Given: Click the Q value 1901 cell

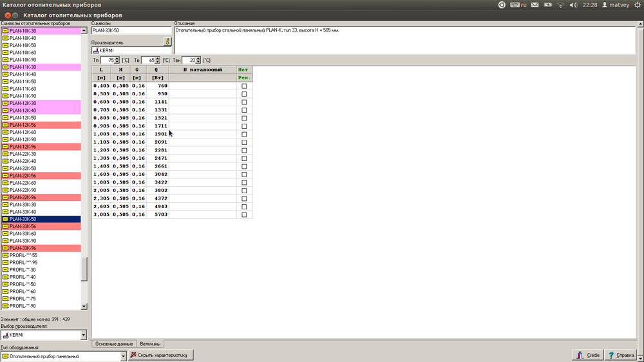Looking at the screenshot, I should pyautogui.click(x=158, y=134).
